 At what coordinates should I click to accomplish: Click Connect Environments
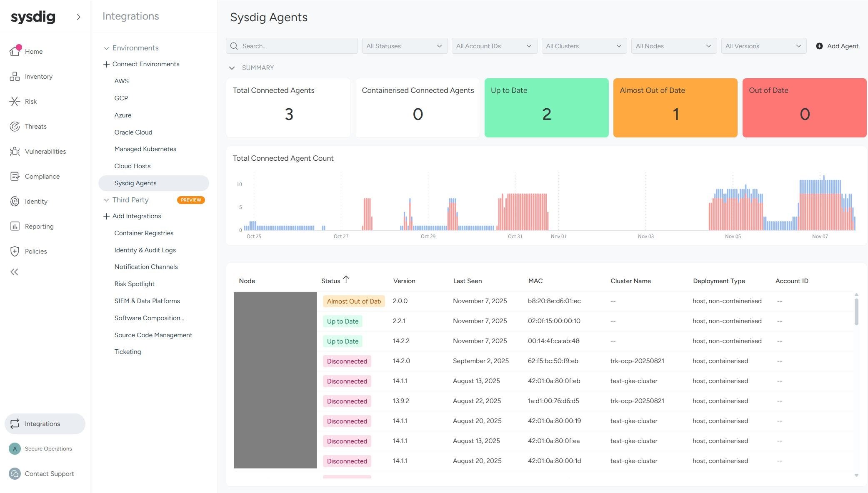point(145,64)
